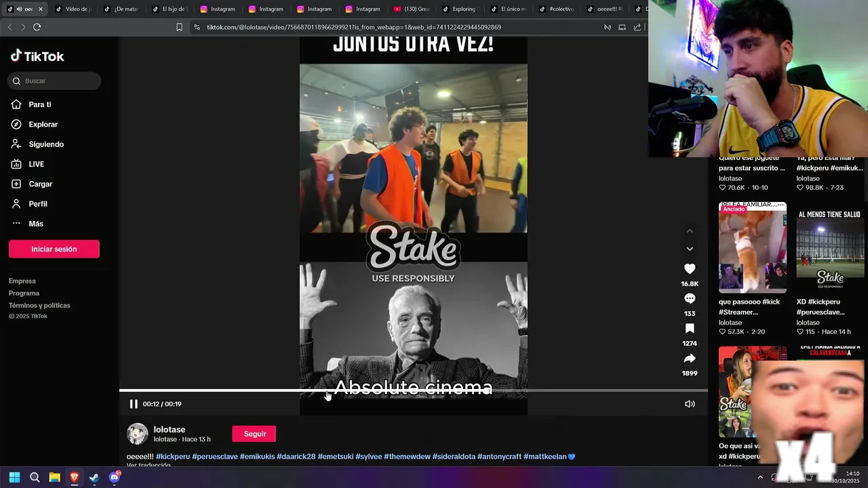Viewport: 868px width, 488px height.
Task: Mute video with speaker icon
Action: pos(690,404)
